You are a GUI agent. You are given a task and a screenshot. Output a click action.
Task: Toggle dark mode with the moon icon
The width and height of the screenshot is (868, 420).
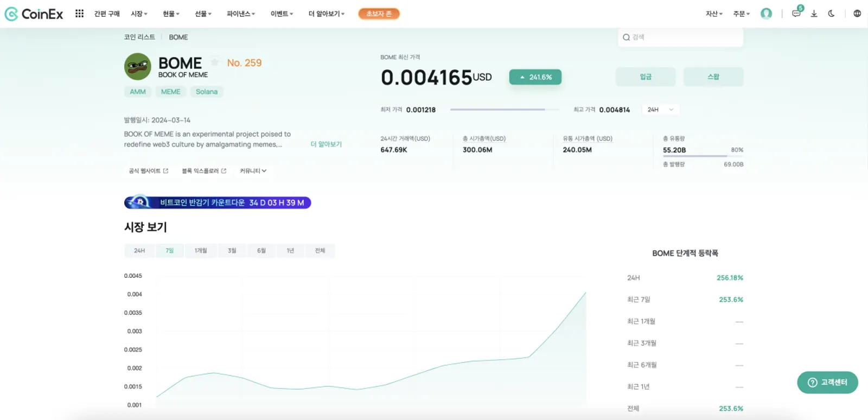pyautogui.click(x=831, y=14)
